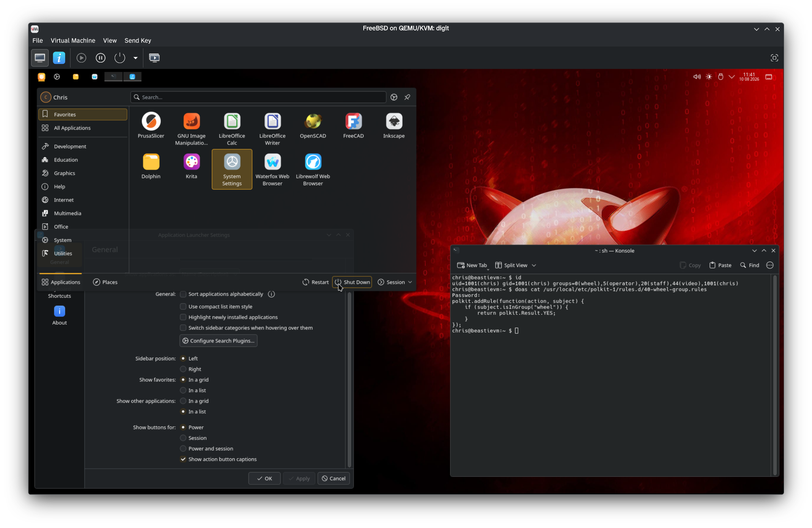Open the brightness tray icon
The width and height of the screenshot is (812, 528).
[x=709, y=77]
